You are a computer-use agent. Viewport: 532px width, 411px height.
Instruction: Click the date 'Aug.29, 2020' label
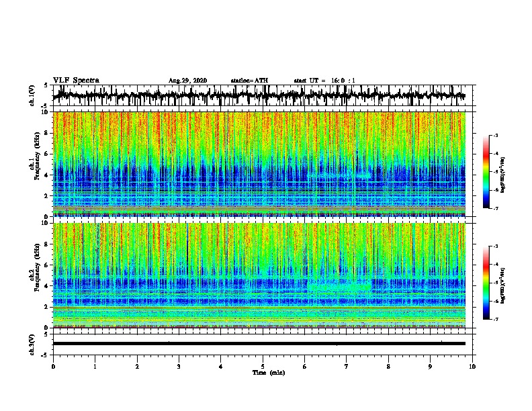click(x=187, y=81)
